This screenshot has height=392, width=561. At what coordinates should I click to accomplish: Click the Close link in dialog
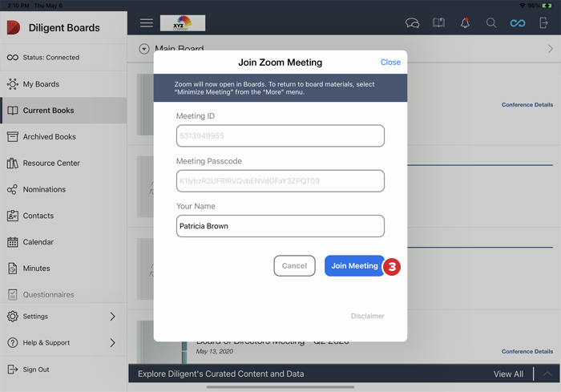coord(390,62)
